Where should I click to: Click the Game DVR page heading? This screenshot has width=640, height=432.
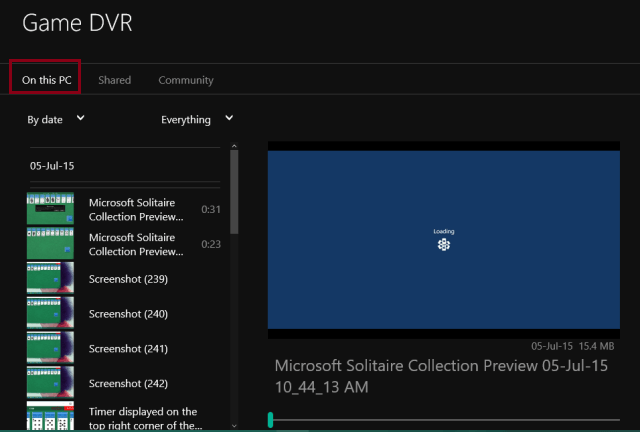click(77, 22)
